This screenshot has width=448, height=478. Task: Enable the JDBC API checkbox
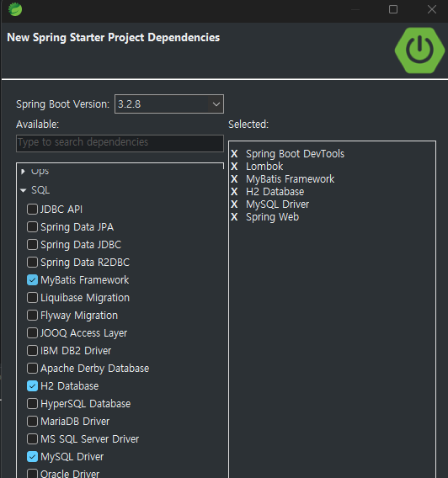32,210
